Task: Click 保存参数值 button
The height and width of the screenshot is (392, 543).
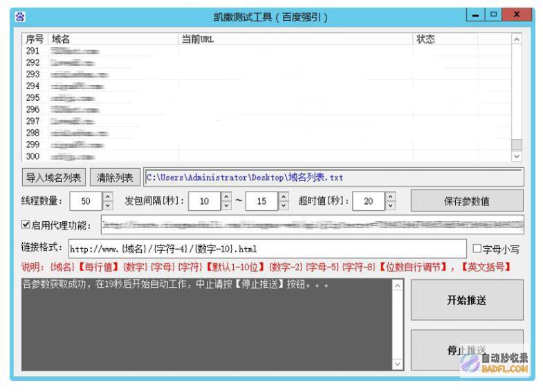Action: (x=467, y=200)
